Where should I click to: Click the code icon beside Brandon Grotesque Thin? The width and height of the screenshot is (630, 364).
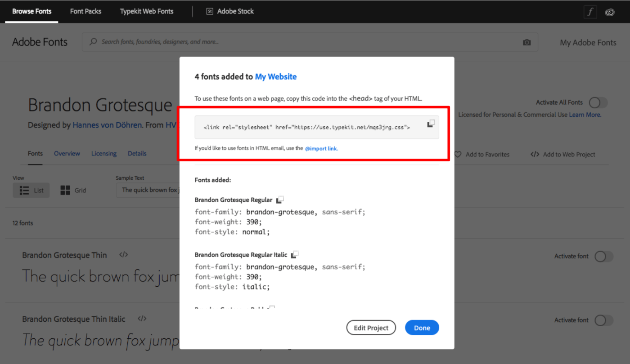click(x=123, y=254)
